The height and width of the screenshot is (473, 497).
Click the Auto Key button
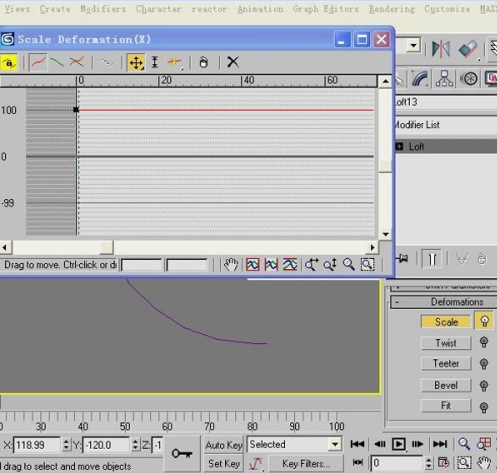tap(224, 445)
